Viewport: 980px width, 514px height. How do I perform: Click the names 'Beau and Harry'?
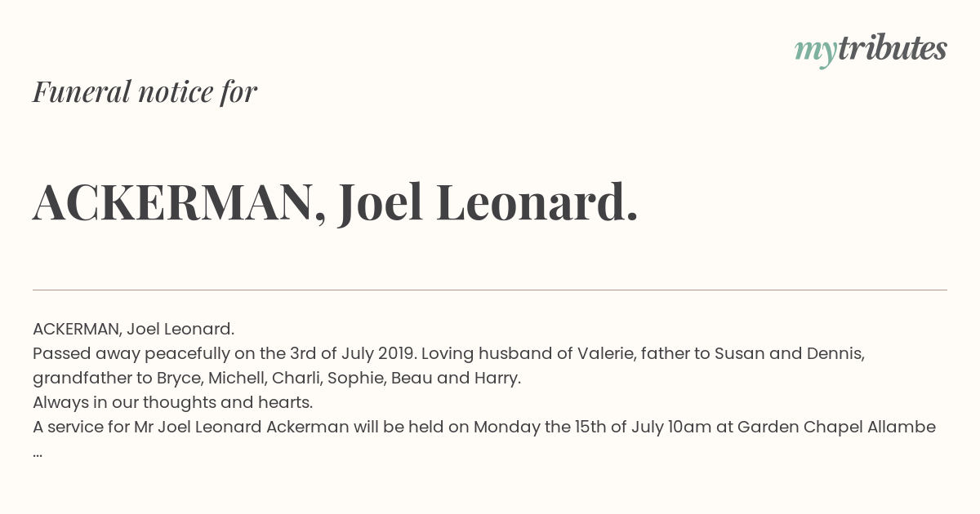455,378
